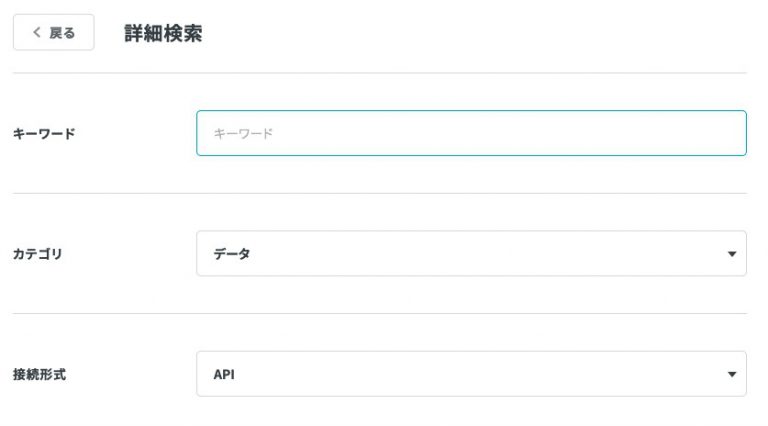Expand category list via its triangle
Image resolution: width=768 pixels, height=426 pixels.
[x=732, y=254]
